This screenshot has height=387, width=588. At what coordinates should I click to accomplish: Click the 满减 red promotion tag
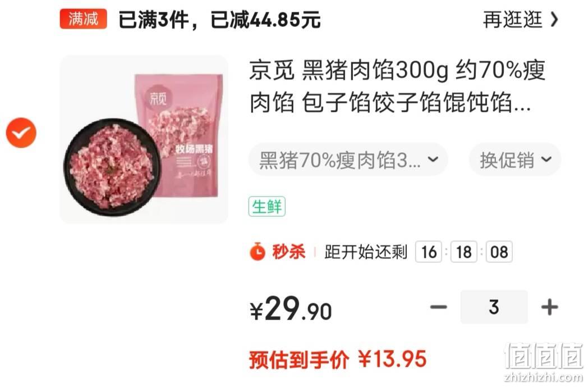tap(83, 19)
